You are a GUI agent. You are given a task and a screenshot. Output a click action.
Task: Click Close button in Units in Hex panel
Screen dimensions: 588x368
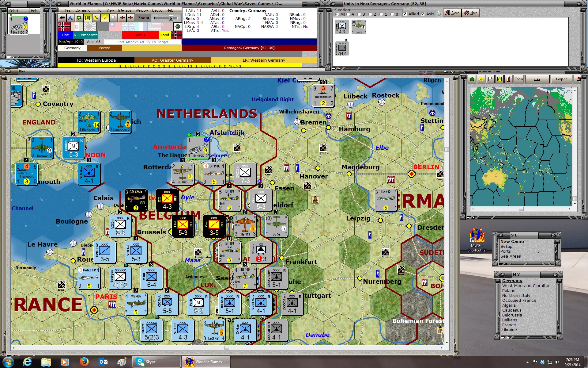click(452, 13)
